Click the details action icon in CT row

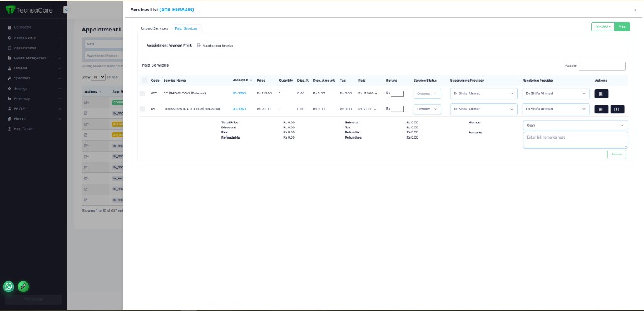click(601, 94)
